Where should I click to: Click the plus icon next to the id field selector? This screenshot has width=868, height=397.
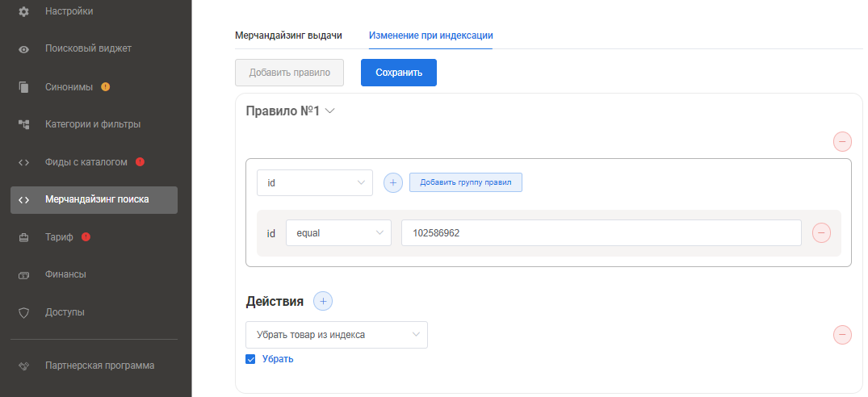[x=392, y=183]
